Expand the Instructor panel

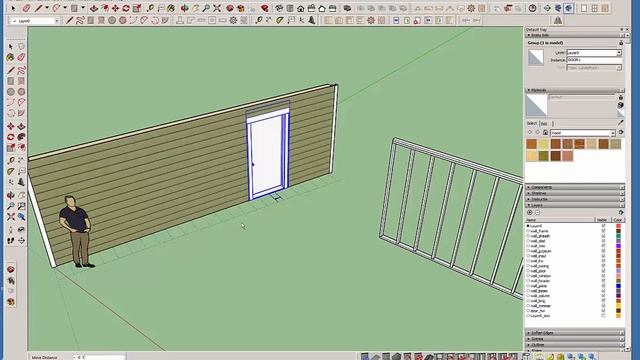[575, 199]
